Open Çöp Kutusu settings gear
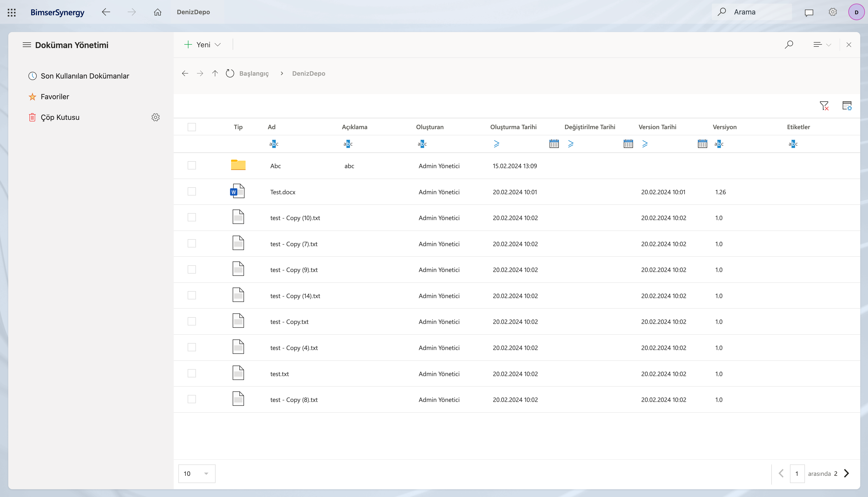The height and width of the screenshot is (497, 868). [156, 118]
